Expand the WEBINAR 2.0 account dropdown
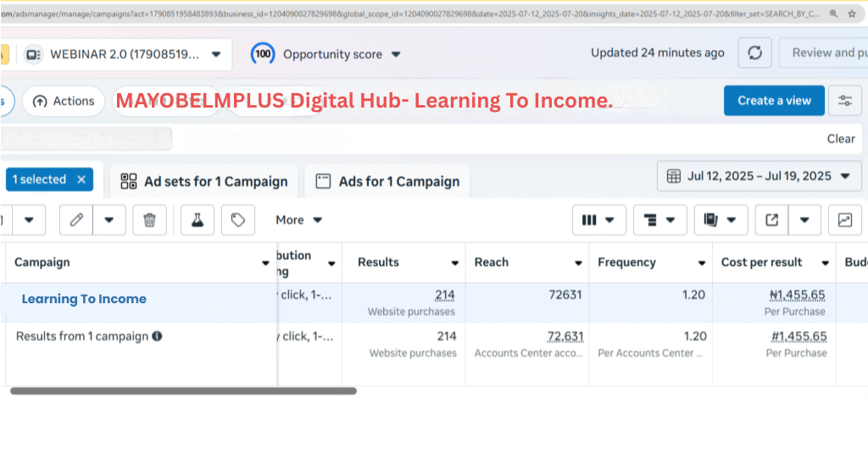 pos(216,54)
